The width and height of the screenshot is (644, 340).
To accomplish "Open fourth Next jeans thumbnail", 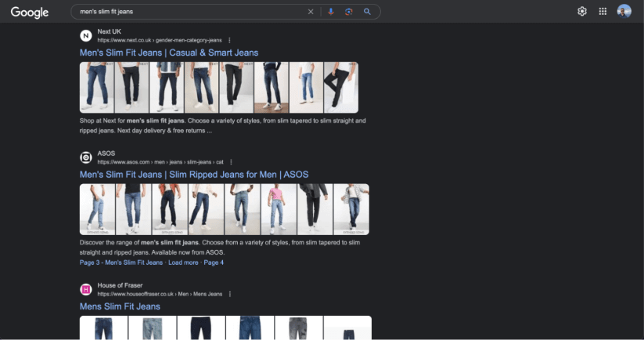I will click(x=201, y=88).
